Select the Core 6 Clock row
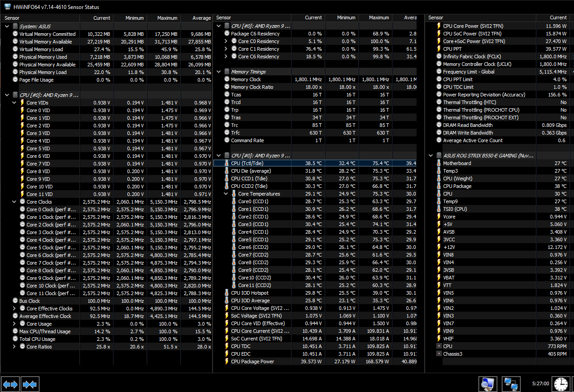574x392 pixels. pos(107,255)
